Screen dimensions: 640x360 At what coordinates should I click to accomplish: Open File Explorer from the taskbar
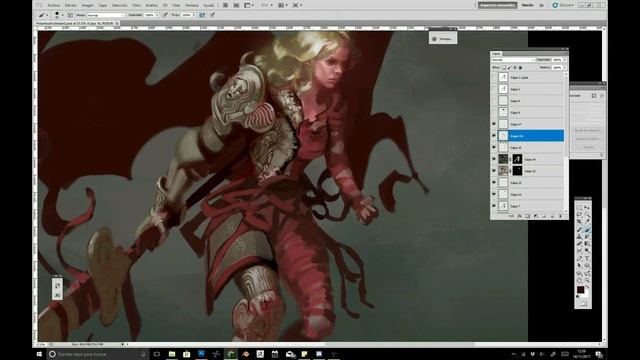click(172, 354)
